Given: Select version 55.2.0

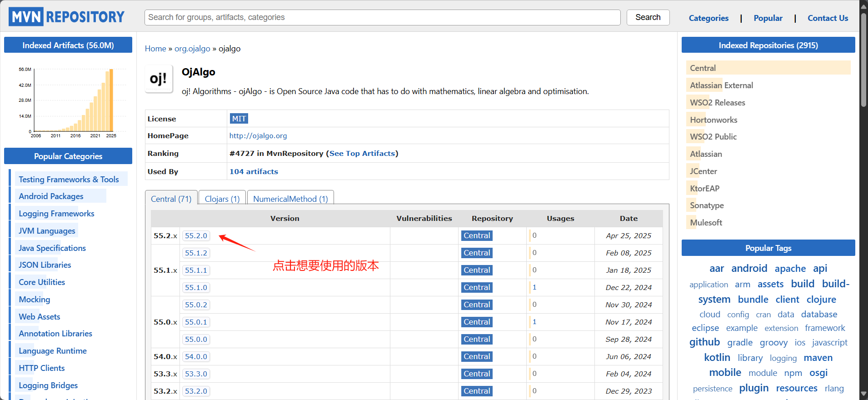Looking at the screenshot, I should pos(196,236).
